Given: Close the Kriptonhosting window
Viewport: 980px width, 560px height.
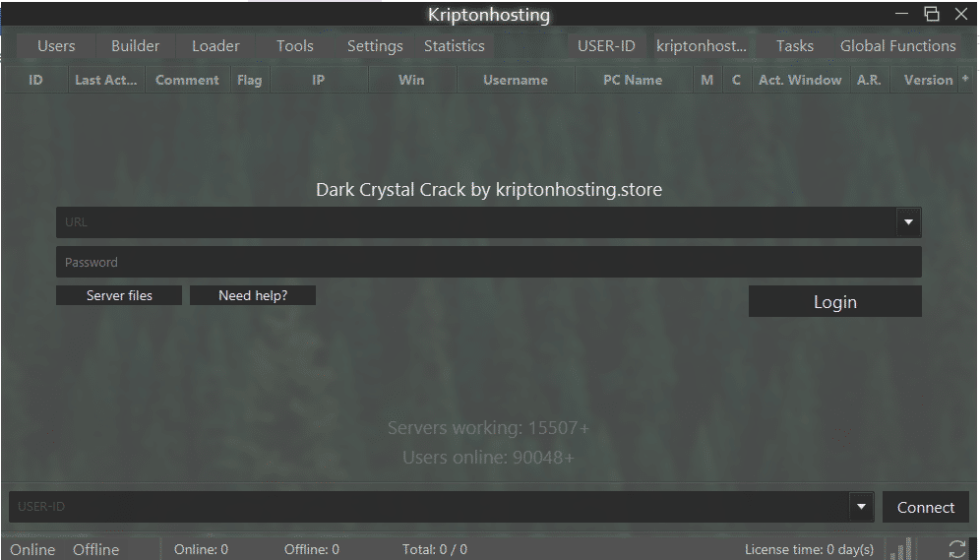Looking at the screenshot, I should [962, 13].
